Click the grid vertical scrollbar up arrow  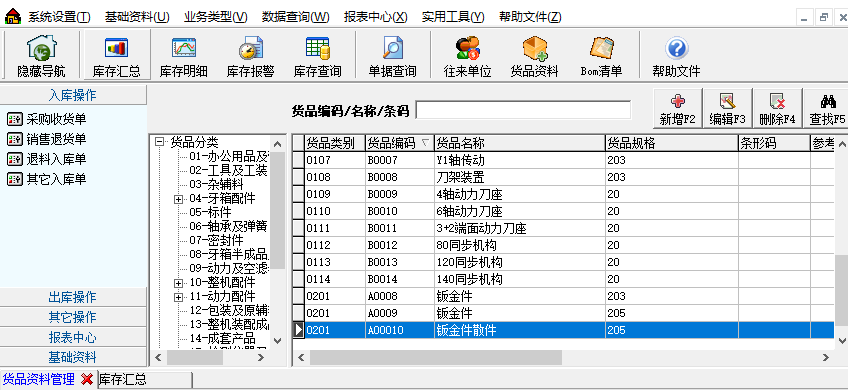pos(842,144)
